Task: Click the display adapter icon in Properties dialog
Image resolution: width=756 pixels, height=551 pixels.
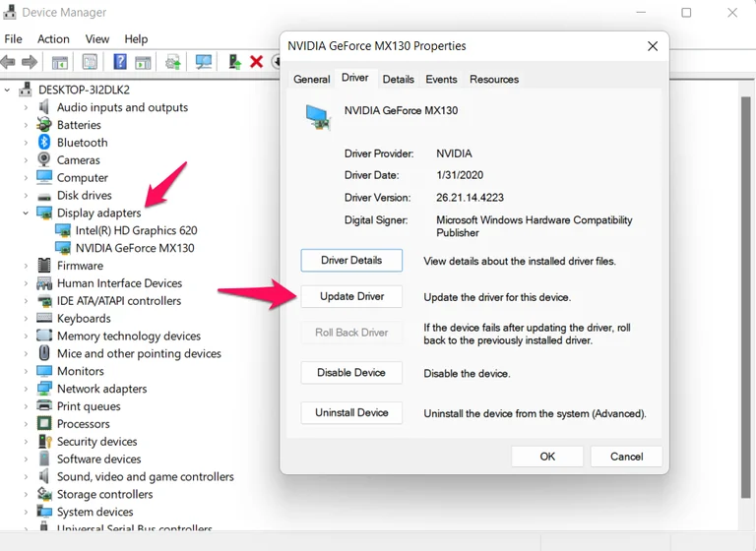Action: point(318,117)
